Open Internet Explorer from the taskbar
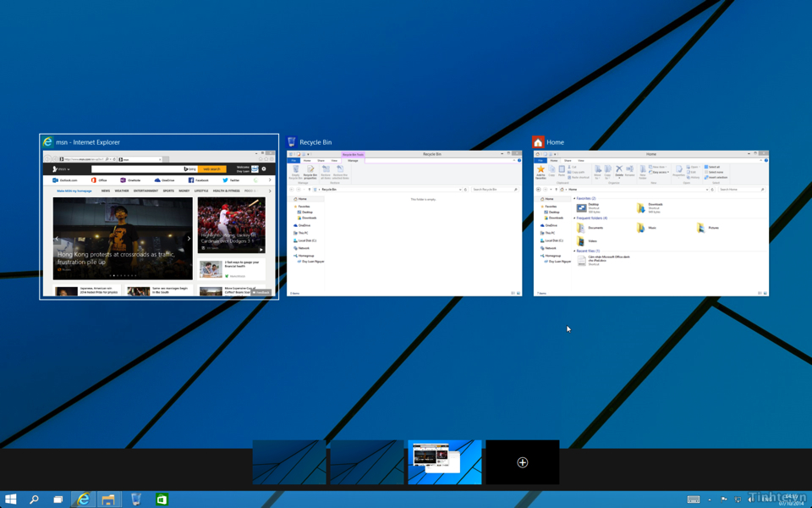Screen dimensions: 812x508 pos(83,500)
